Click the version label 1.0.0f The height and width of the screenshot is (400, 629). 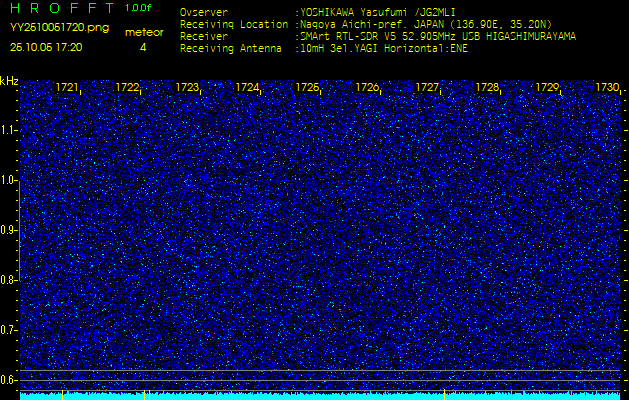[x=138, y=8]
